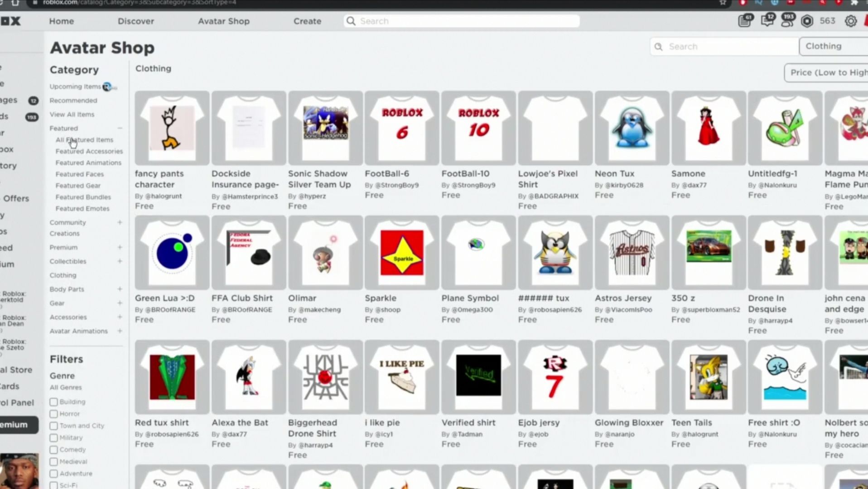Select All Featured Items
868x489 pixels.
(x=84, y=140)
